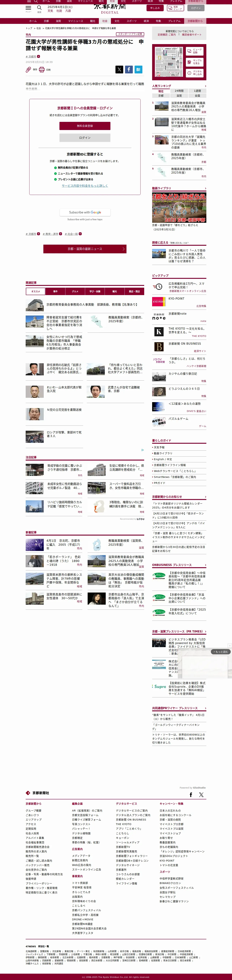Expand 京都・滋賀プレスリリース (PR TIMES) arrow
The image size is (232, 980).
click(x=205, y=632)
